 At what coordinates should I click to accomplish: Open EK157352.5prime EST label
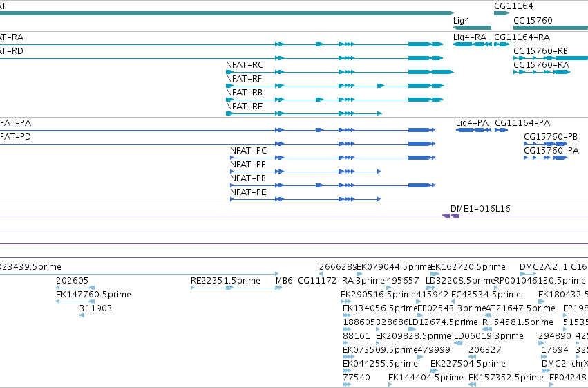coord(506,378)
